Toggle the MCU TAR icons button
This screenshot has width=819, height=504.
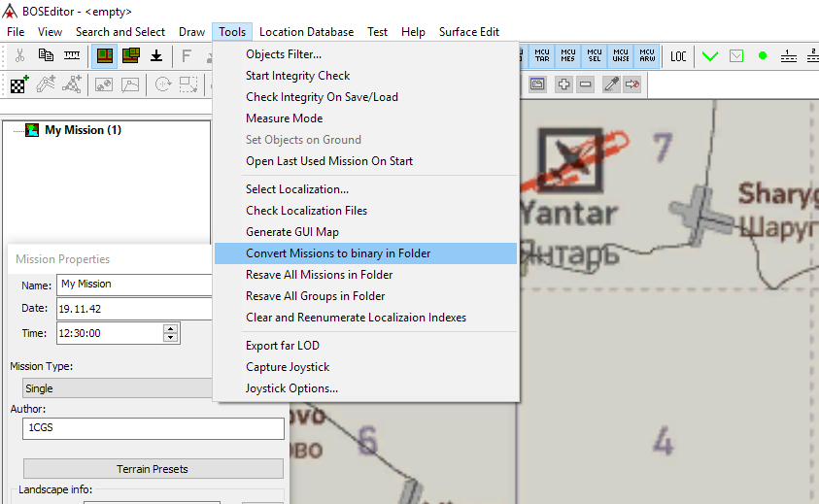(x=542, y=55)
